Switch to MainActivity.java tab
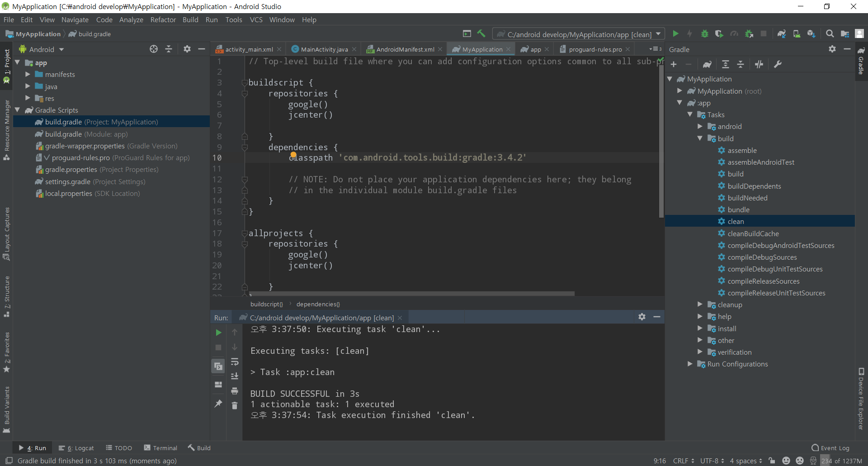868x466 pixels. coord(324,49)
